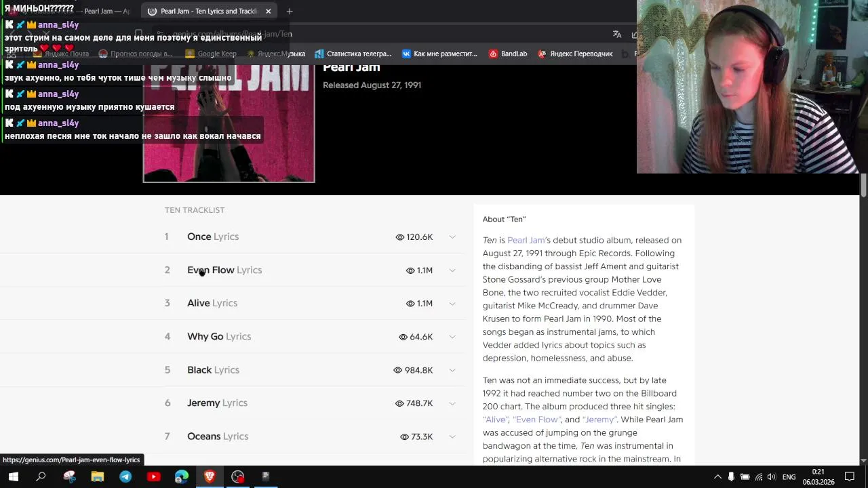Open Telegram from the taskbar
Viewport: 868px width, 488px height.
(x=125, y=476)
